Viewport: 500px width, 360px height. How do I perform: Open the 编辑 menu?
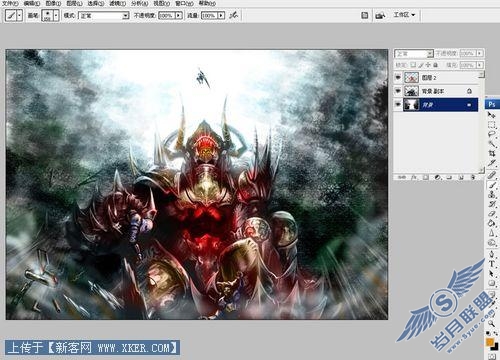click(32, 3)
